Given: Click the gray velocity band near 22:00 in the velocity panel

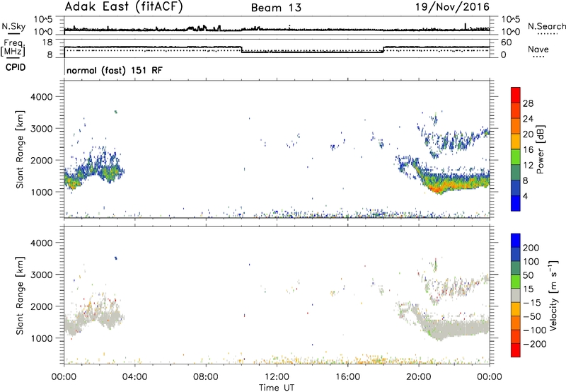Looking at the screenshot, I should (454, 328).
